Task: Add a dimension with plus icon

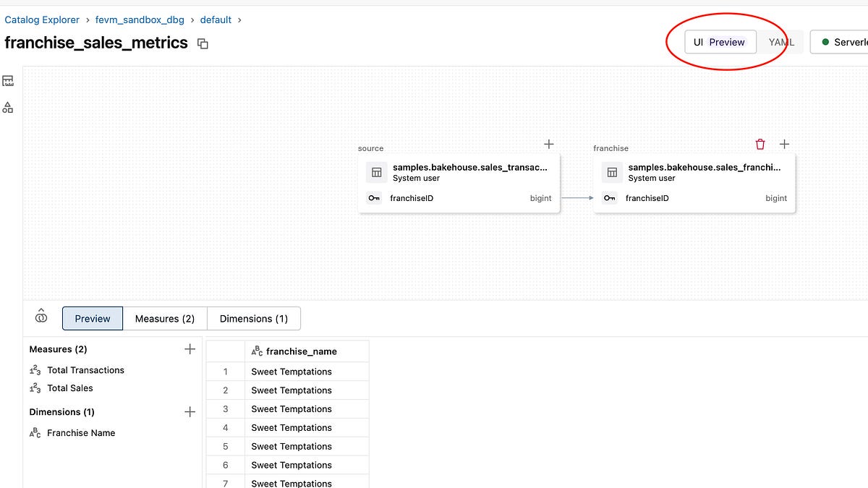Action: tap(190, 412)
